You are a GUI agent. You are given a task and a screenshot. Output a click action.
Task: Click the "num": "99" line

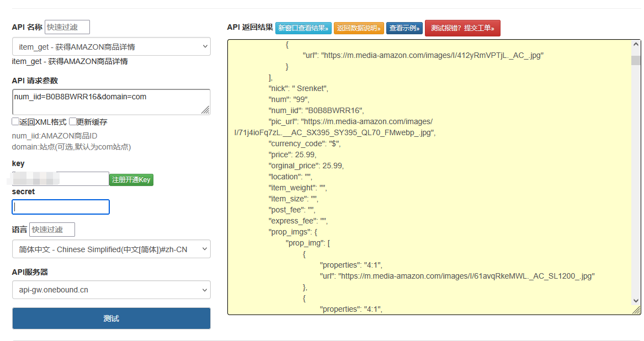tap(289, 99)
